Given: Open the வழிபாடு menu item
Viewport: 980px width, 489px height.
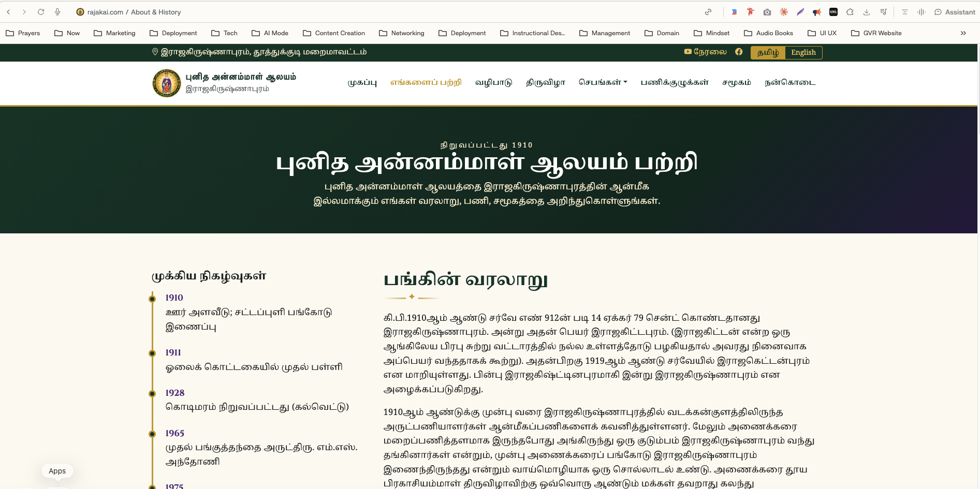Looking at the screenshot, I should coord(493,83).
